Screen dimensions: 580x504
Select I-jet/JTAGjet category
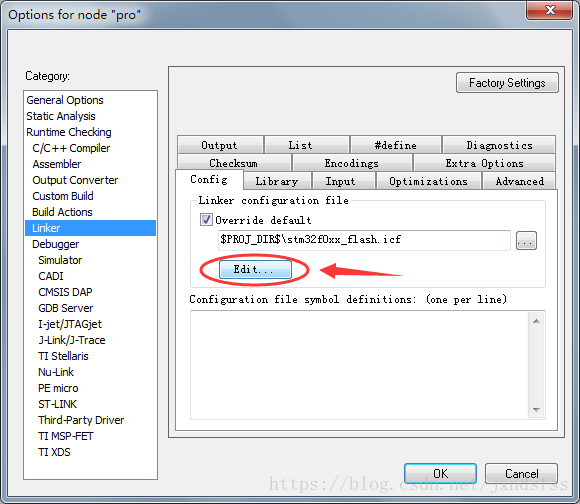tap(70, 324)
